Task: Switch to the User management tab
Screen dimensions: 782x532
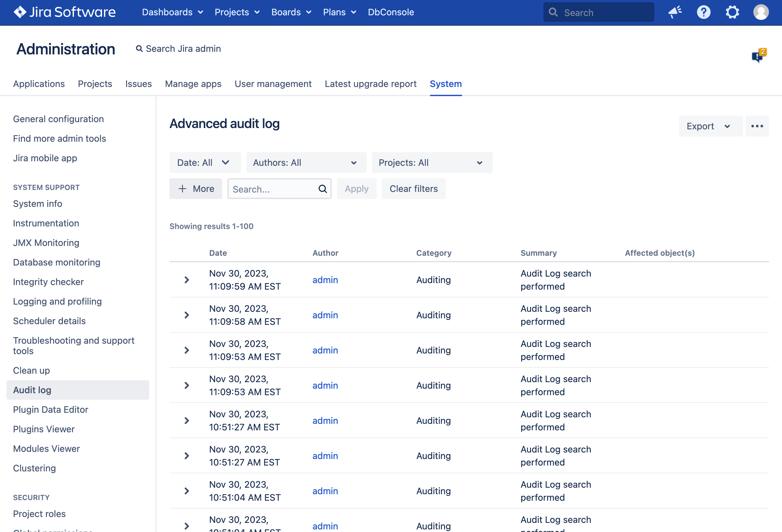Action: click(x=273, y=84)
